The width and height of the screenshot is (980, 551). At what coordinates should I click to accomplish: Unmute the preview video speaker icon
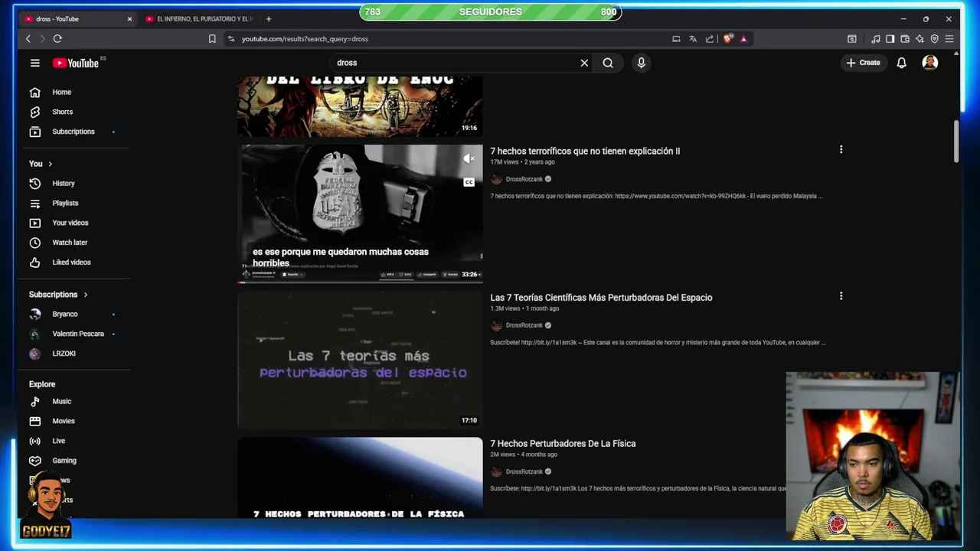pos(469,158)
